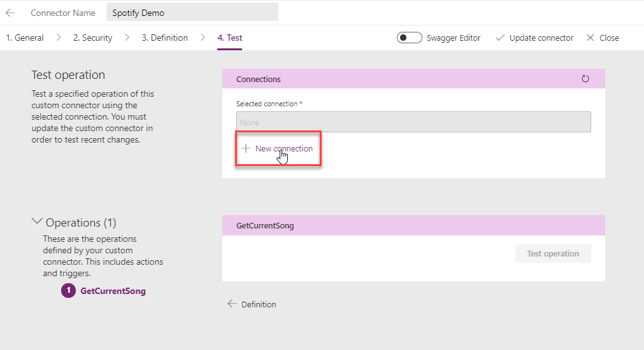The height and width of the screenshot is (350, 644).
Task: Select the 4. Test tab
Action: tap(229, 38)
